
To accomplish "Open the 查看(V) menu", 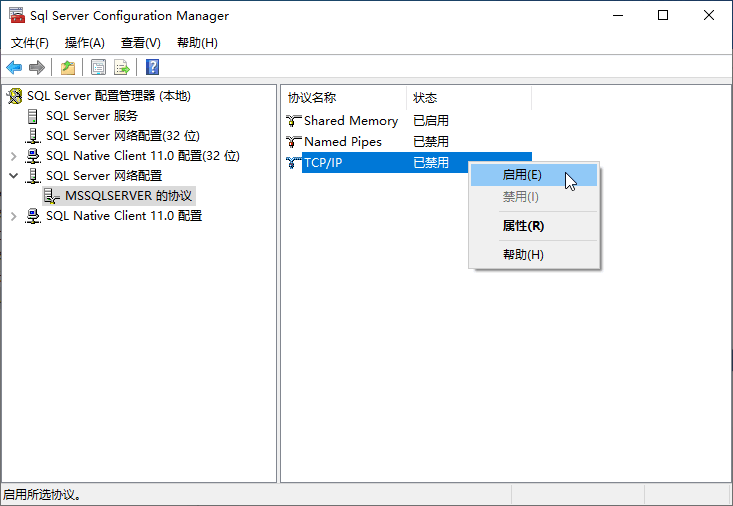I will click(141, 43).
